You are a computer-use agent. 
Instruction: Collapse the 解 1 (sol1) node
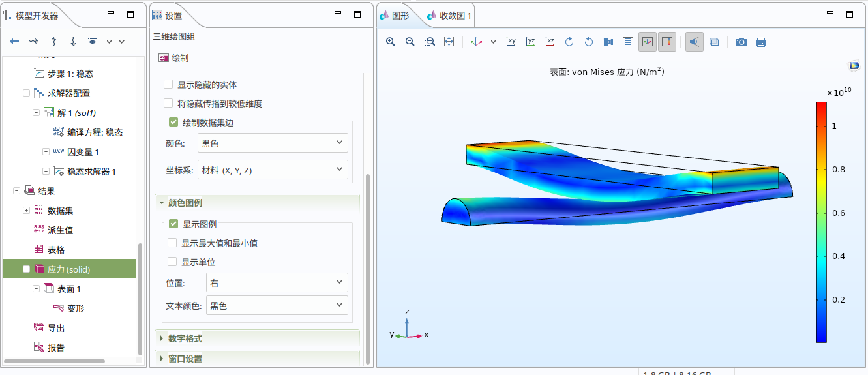point(37,113)
